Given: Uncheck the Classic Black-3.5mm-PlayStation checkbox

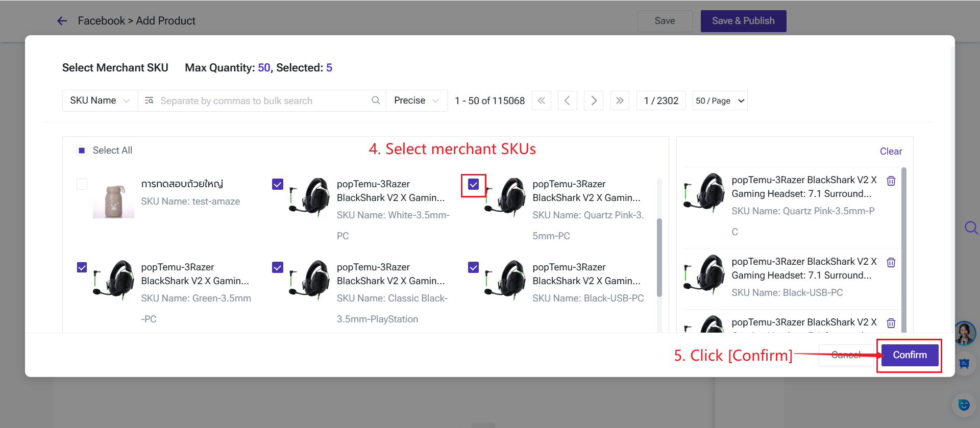Looking at the screenshot, I should click(x=278, y=267).
